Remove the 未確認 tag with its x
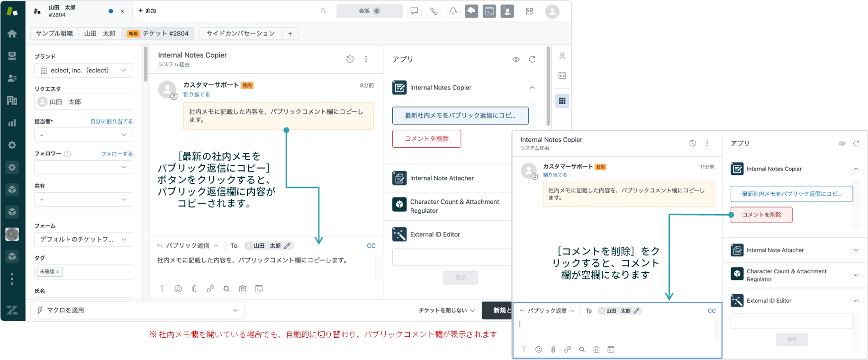Image resolution: width=868 pixels, height=360 pixels. (x=58, y=272)
